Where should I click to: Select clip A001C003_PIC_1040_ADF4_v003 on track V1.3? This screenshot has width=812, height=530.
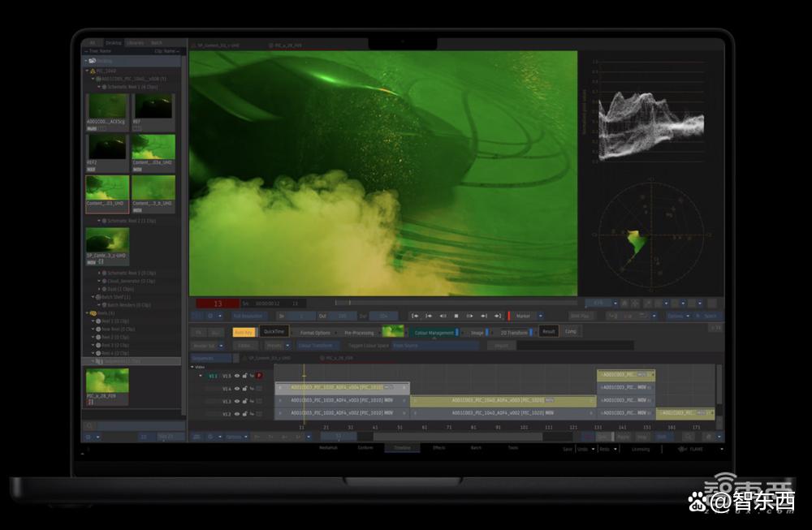pos(503,401)
